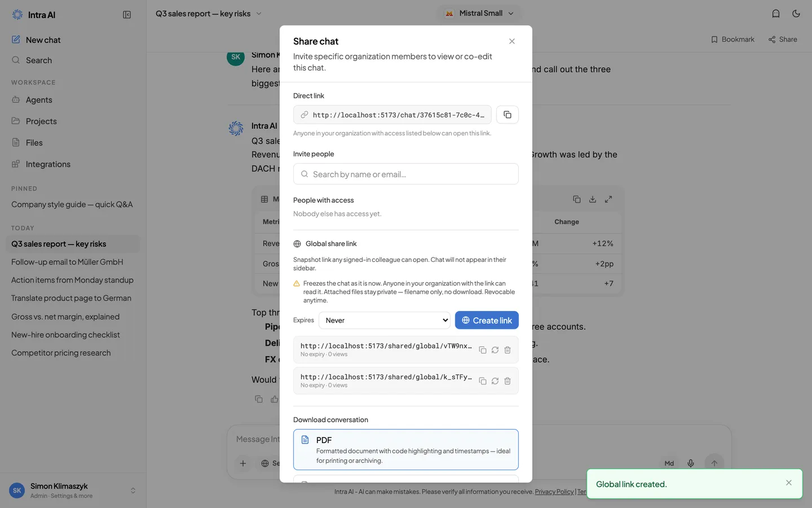The width and height of the screenshot is (812, 508).
Task: Open the Agents workspace page
Action: pos(72,100)
